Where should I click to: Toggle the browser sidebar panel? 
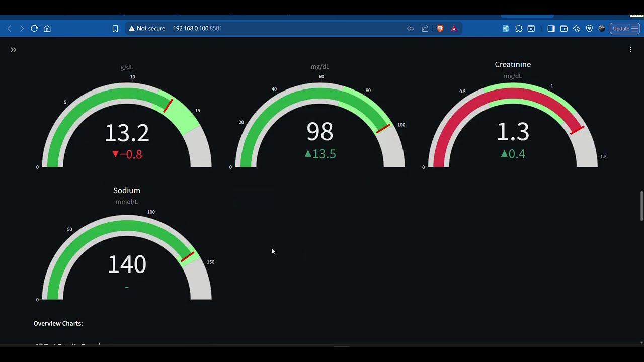551,29
